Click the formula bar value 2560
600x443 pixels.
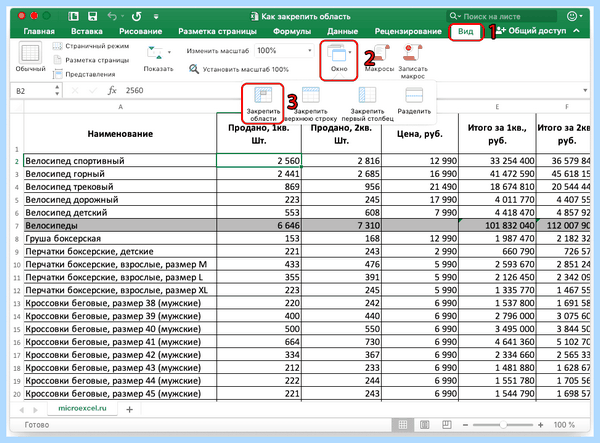(134, 91)
